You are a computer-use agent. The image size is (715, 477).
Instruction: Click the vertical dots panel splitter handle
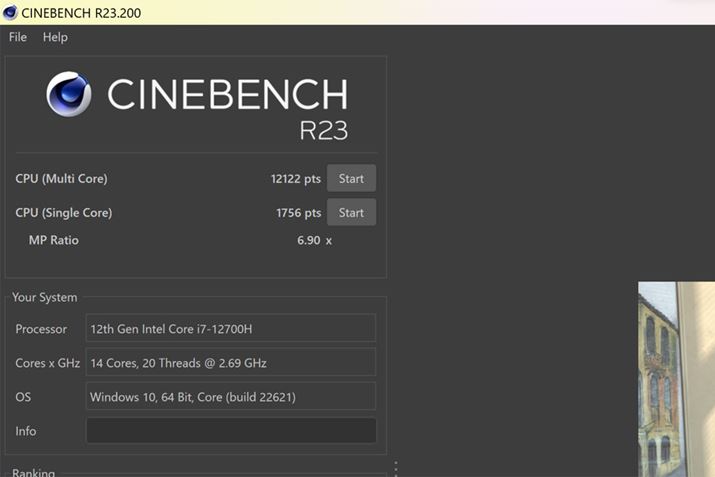coord(396,468)
